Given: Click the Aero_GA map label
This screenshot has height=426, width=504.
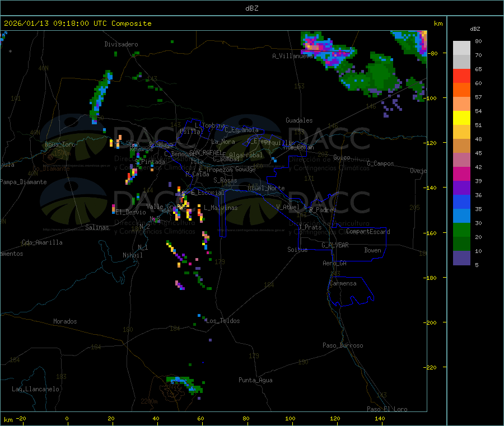Looking at the screenshot, I should (x=334, y=263).
